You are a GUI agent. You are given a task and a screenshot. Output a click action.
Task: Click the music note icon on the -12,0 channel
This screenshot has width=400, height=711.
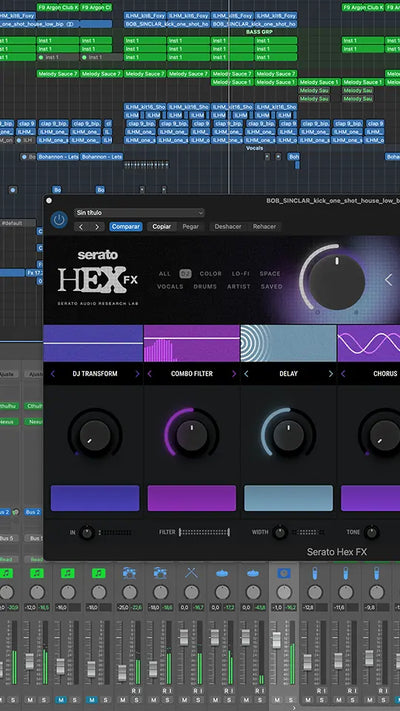coord(37,573)
